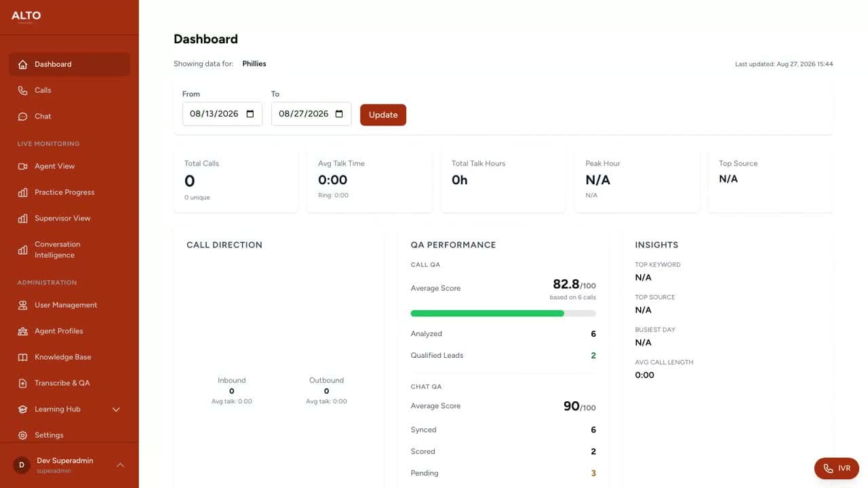The height and width of the screenshot is (488, 868).
Task: Click the Peak Hour card
Action: [x=637, y=182]
